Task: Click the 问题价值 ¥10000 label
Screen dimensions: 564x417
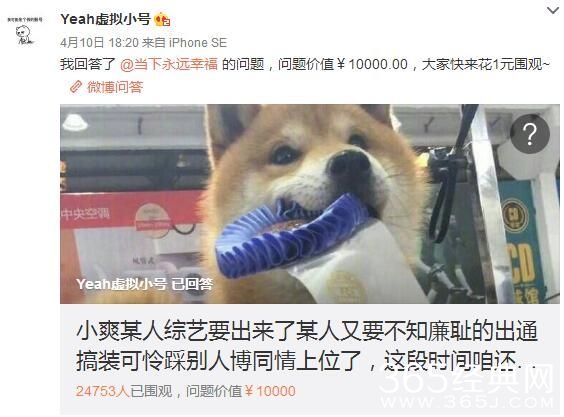Action: [x=241, y=391]
